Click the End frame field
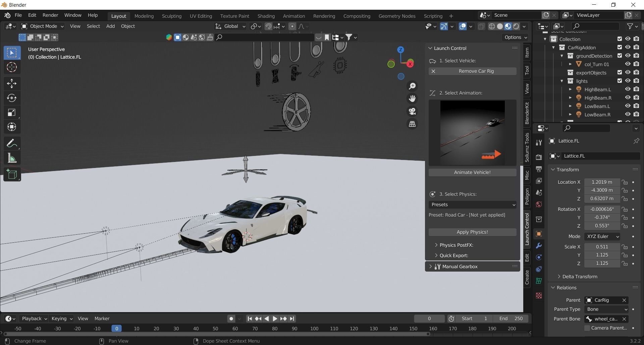Screen dimensions: 644x345 pyautogui.click(x=511, y=319)
